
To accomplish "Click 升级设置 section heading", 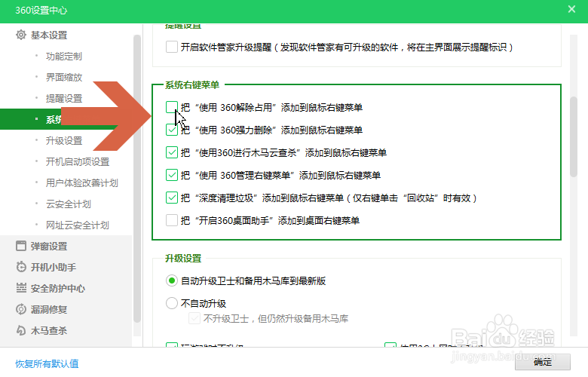I will pyautogui.click(x=183, y=258).
